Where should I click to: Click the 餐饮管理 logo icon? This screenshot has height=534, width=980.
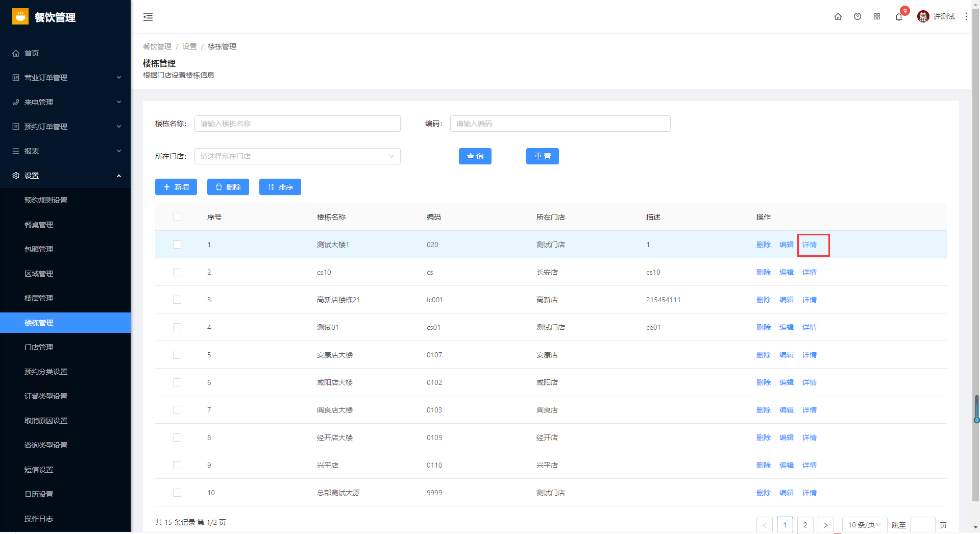tap(20, 17)
